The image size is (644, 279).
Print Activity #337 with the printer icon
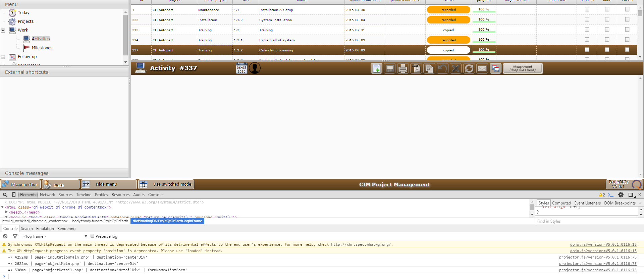click(x=403, y=68)
